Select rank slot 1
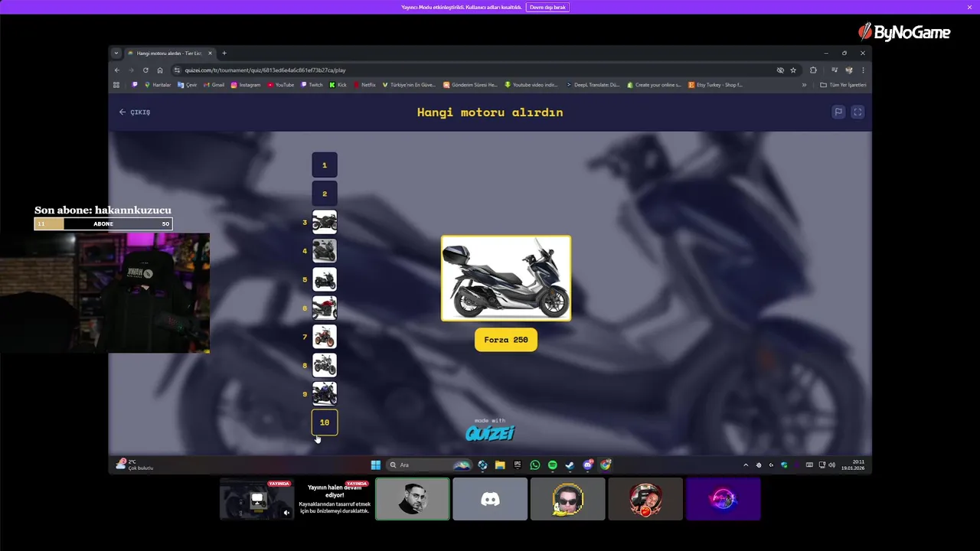 click(x=325, y=165)
